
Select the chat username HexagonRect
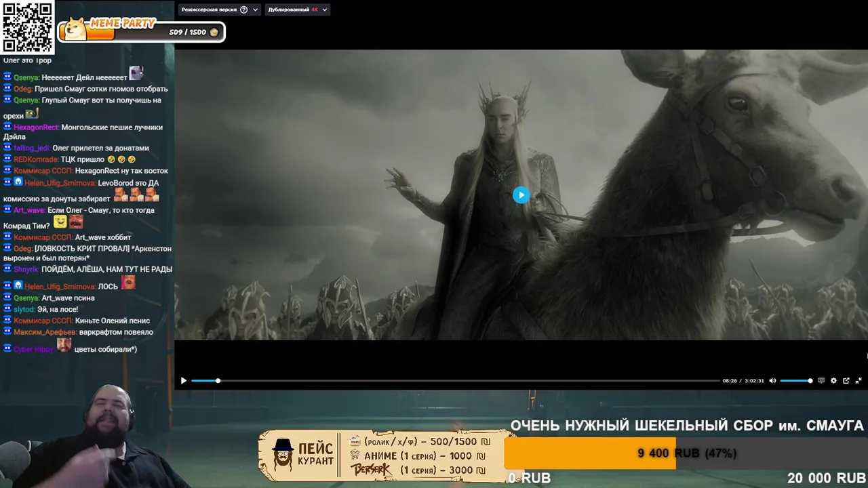click(x=36, y=127)
